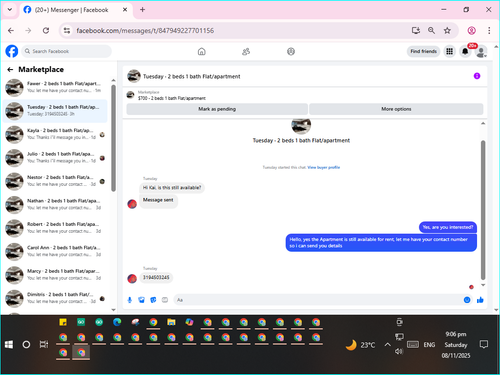500x375 pixels.
Task: Close the Messenger browser tab
Action: coord(125,10)
